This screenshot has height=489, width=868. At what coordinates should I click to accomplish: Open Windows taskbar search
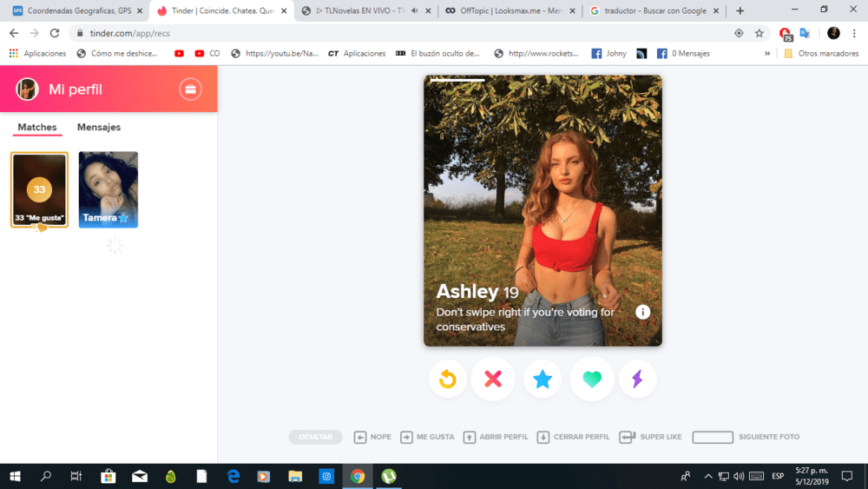point(46,476)
